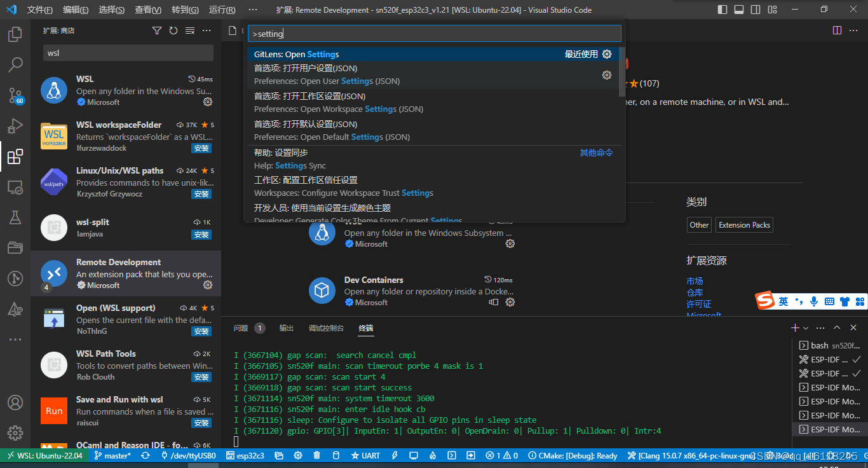Open the Remote Explorer view icon
The width and height of the screenshot is (868, 468).
tap(15, 187)
